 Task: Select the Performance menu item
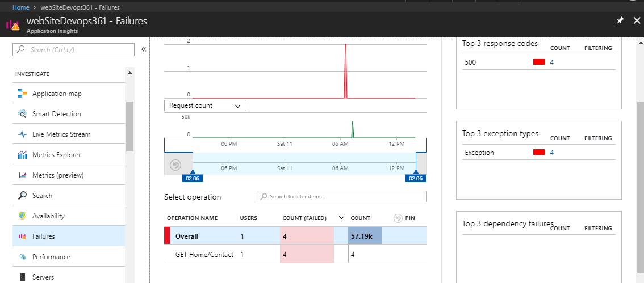tap(69, 257)
